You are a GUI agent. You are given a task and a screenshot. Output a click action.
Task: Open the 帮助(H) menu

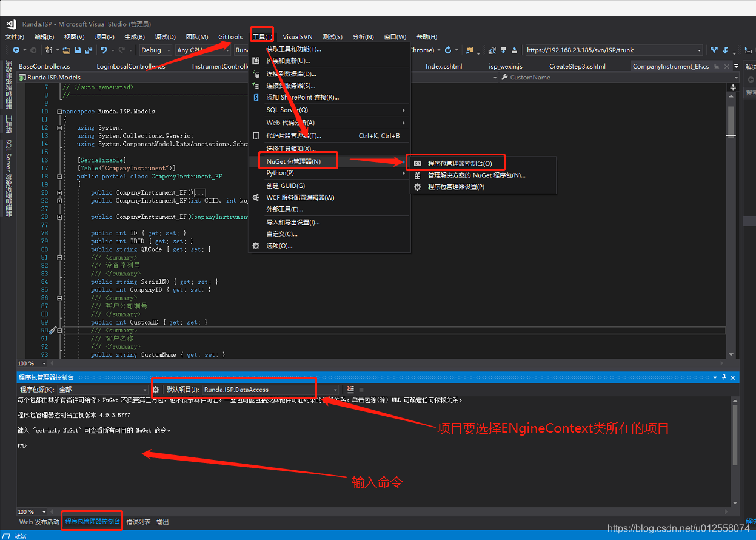tap(427, 37)
